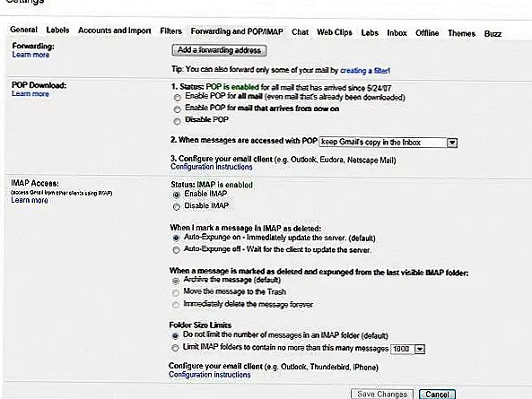
Task: Expand the IMAP folder message limit dropdown
Action: tap(420, 349)
